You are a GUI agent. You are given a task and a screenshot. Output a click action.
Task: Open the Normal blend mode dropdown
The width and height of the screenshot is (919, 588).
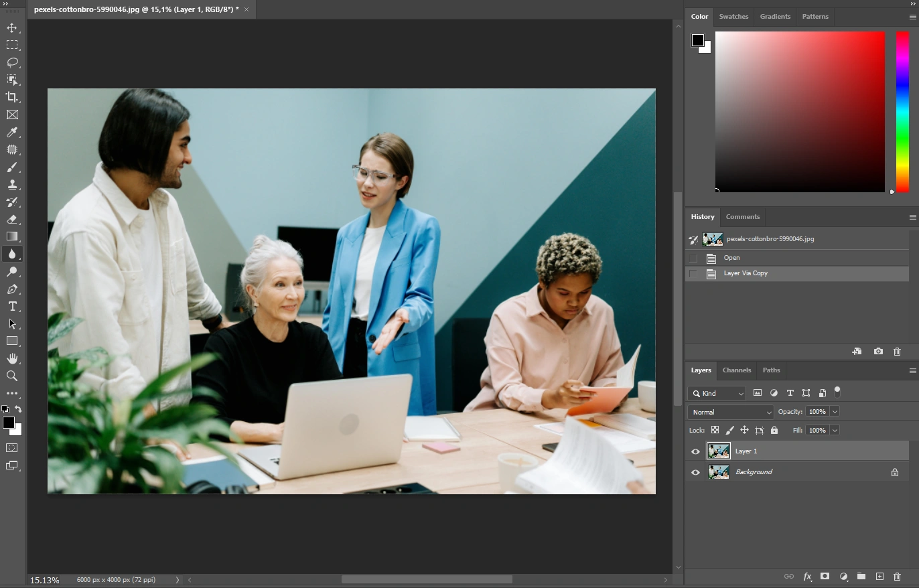[x=731, y=412]
